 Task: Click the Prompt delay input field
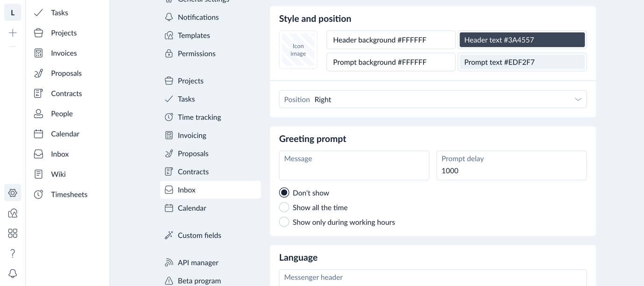[511, 165]
